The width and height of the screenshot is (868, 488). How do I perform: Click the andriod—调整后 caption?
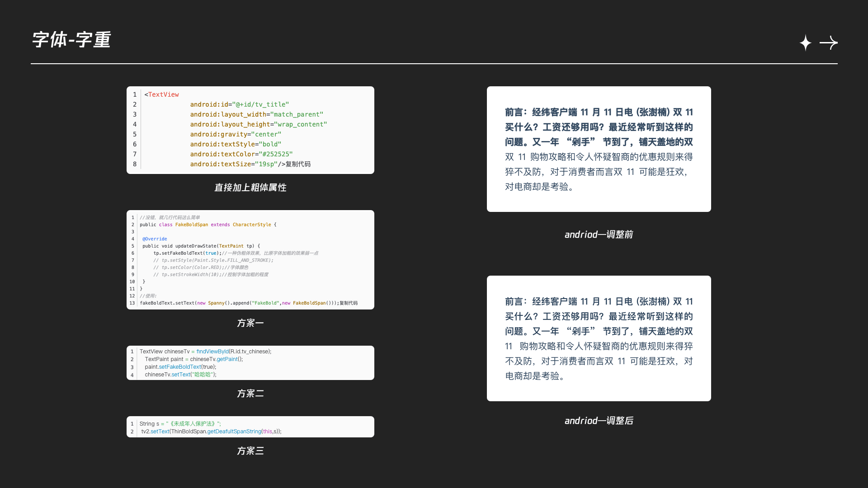tap(599, 421)
